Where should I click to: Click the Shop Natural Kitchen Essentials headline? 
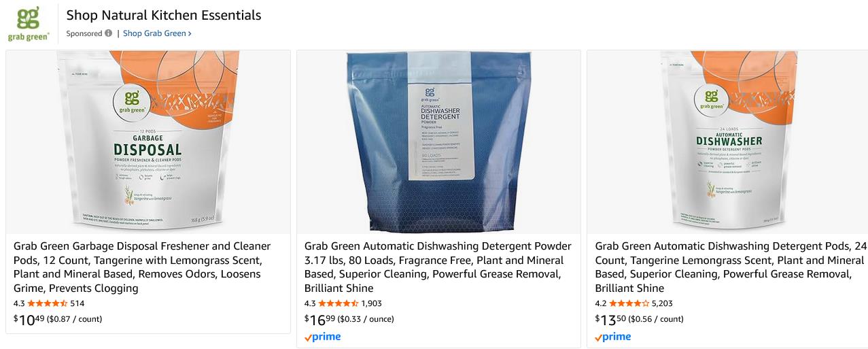(x=164, y=15)
